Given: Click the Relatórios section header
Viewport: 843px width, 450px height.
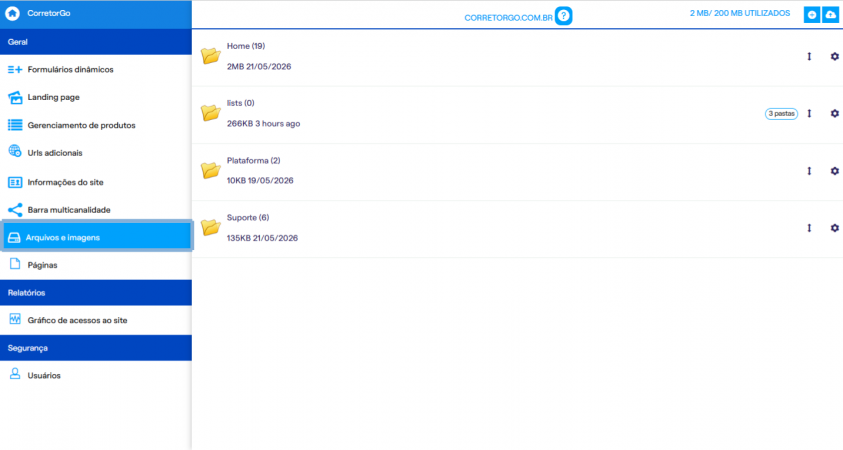Looking at the screenshot, I should pyautogui.click(x=96, y=292).
